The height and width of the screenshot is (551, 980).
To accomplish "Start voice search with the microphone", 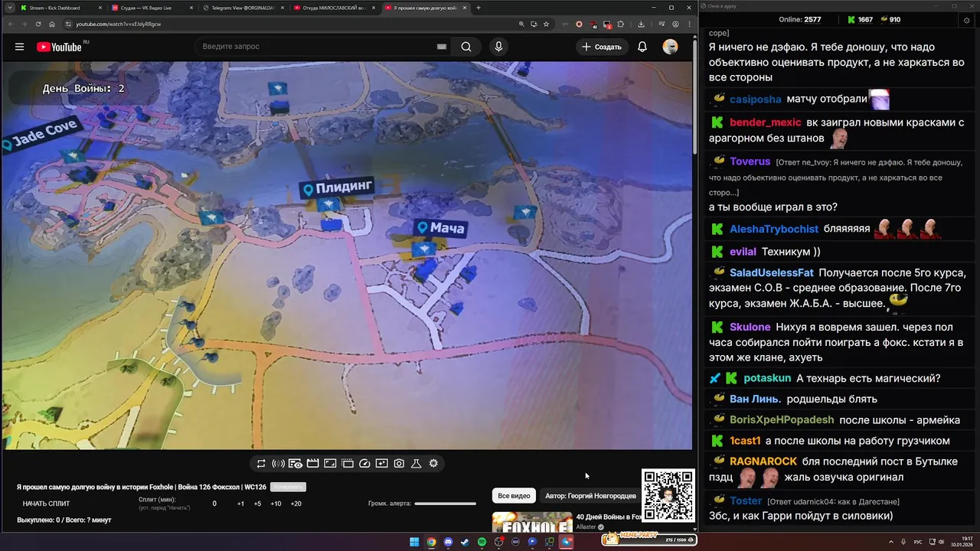I will coord(499,47).
